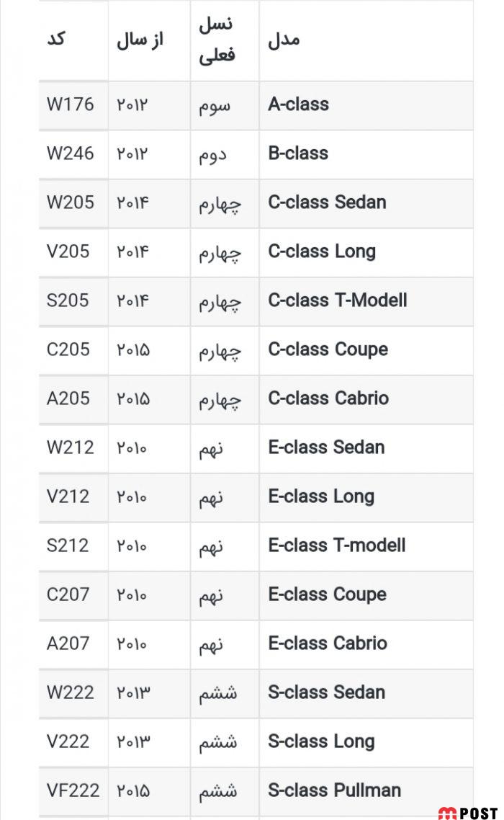Click the W176 code cell
The width and height of the screenshot is (504, 820).
(71, 104)
